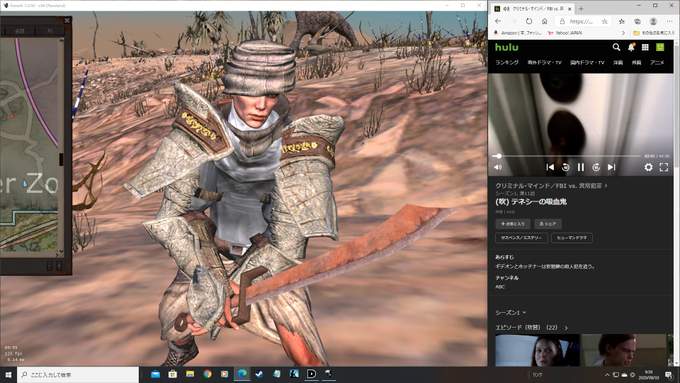Click the Edge address bar URL
The image size is (680, 383).
(581, 21)
